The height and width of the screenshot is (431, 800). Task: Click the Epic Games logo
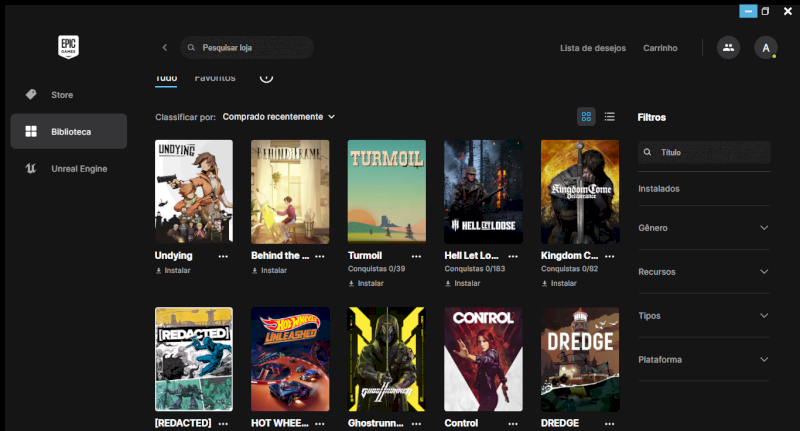[x=68, y=47]
